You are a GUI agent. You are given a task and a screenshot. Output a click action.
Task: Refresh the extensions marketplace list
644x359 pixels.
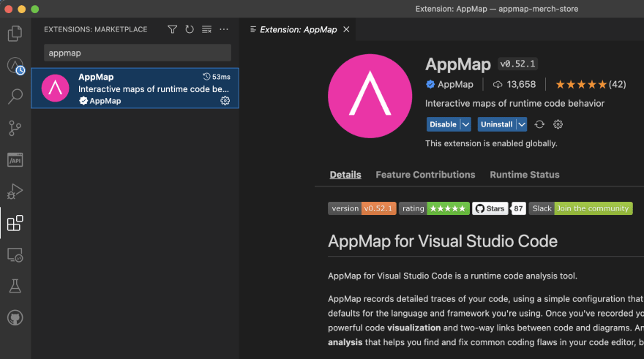pyautogui.click(x=190, y=29)
